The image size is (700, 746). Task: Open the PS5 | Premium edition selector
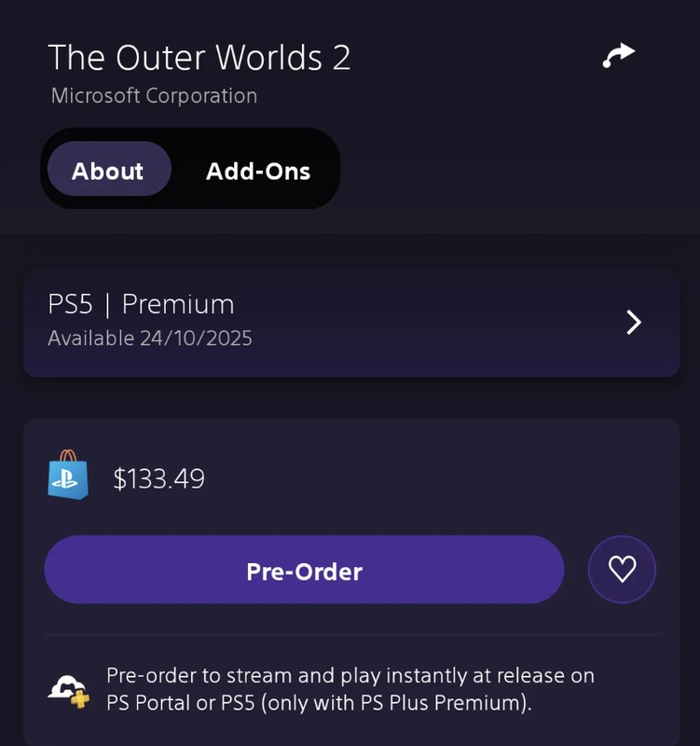[350, 323]
